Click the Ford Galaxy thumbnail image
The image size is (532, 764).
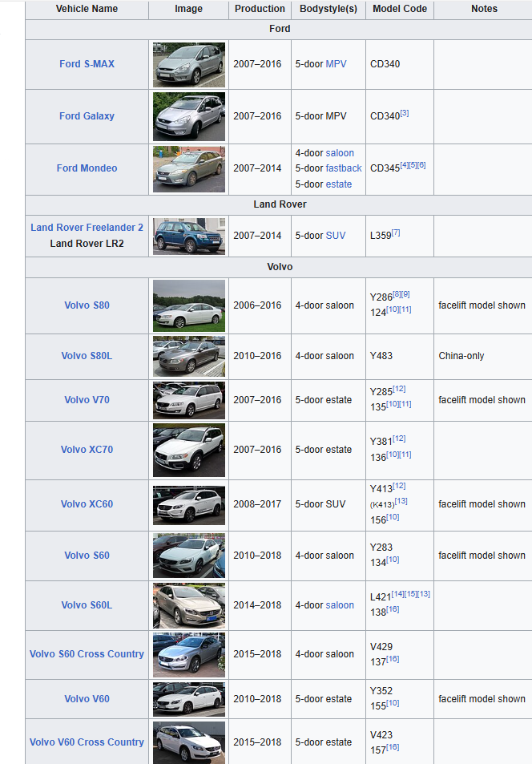click(188, 116)
